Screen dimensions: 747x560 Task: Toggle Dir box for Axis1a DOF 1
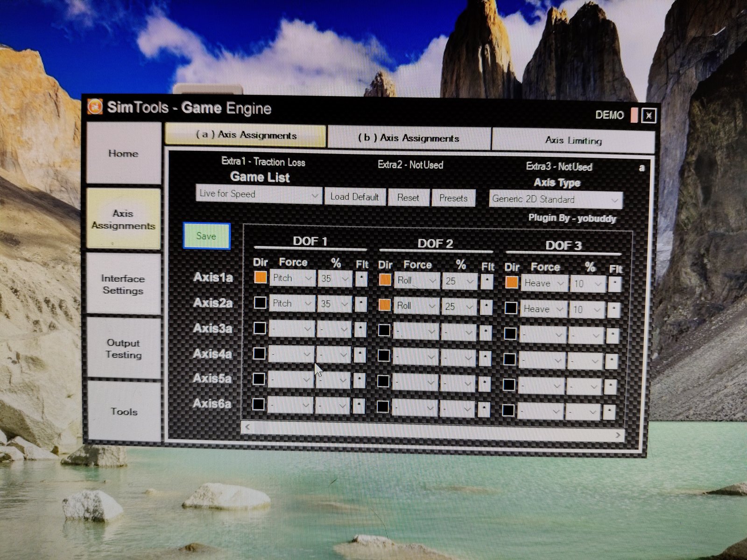260,278
